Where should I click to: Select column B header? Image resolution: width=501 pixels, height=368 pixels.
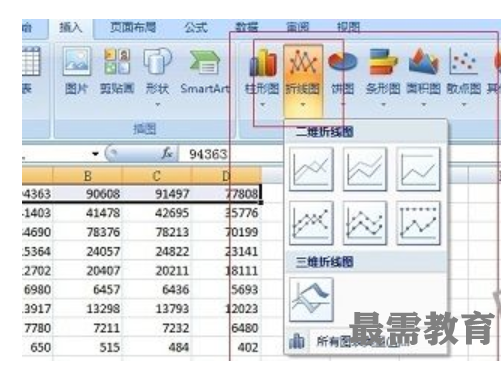point(87,175)
